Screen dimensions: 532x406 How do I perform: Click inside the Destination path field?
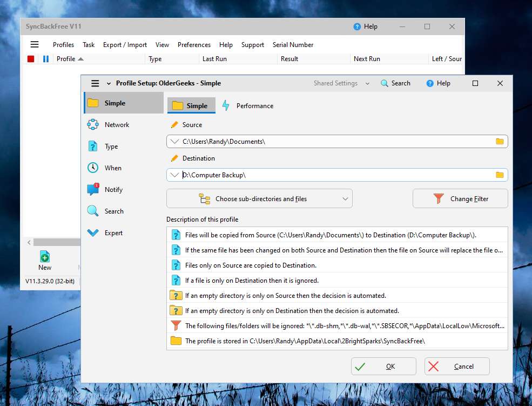pos(337,175)
